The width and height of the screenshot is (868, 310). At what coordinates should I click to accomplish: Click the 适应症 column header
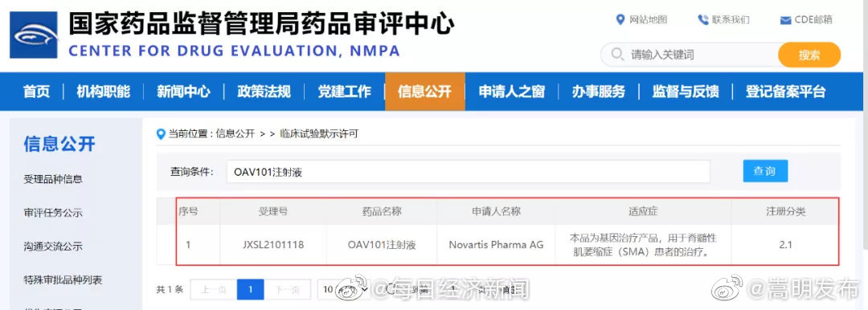(643, 211)
